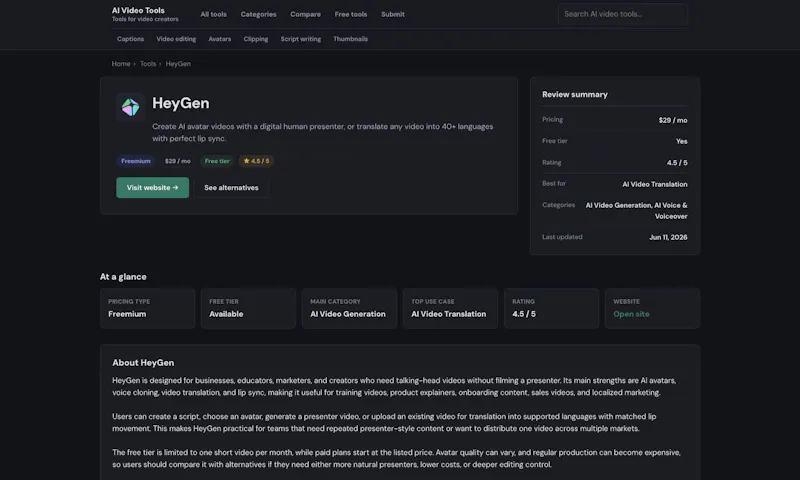This screenshot has width=800, height=480.
Task: Click the Yes value for Free tier
Action: tap(682, 141)
